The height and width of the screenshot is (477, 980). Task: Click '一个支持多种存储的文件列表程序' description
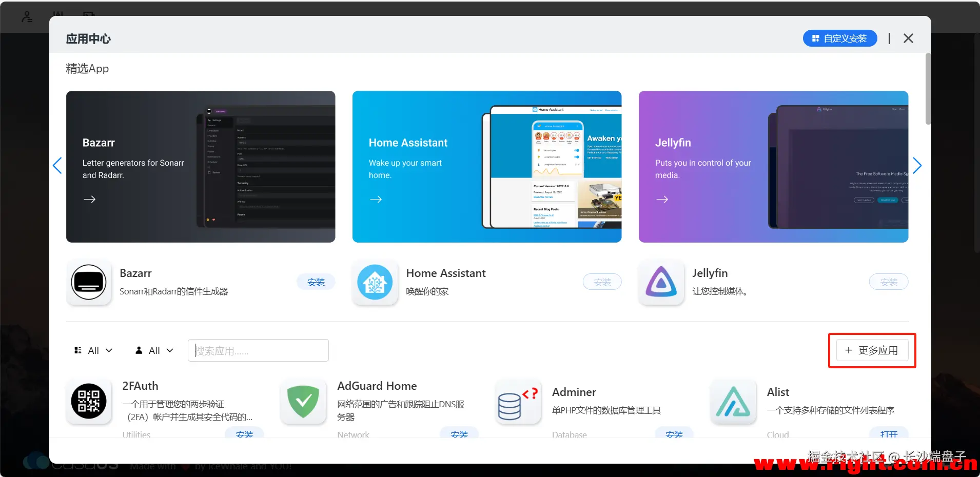pos(831,410)
